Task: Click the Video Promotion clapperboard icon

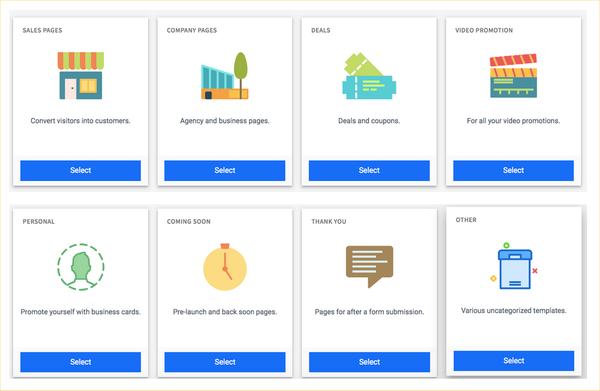Action: (514, 76)
